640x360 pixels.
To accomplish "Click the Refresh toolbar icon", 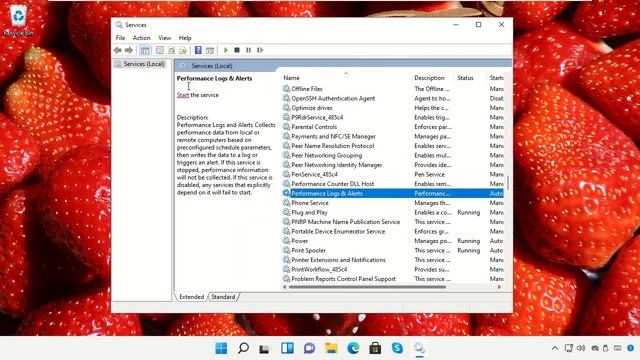I will (x=171, y=50).
